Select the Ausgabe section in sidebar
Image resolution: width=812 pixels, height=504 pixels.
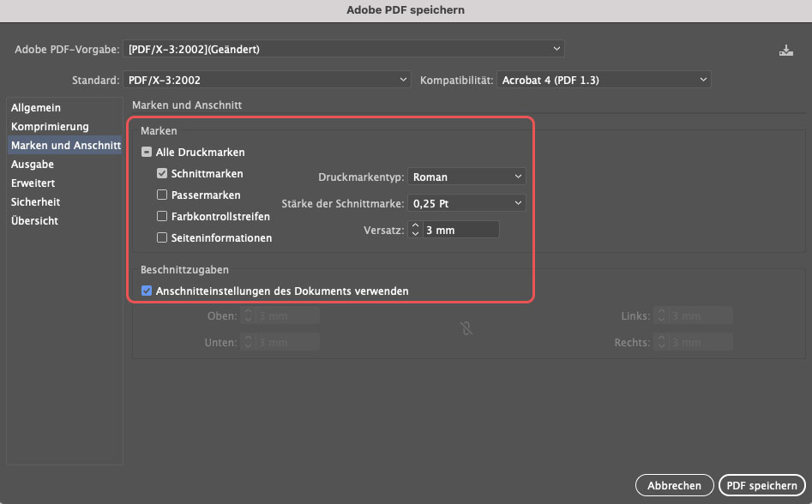pos(33,165)
